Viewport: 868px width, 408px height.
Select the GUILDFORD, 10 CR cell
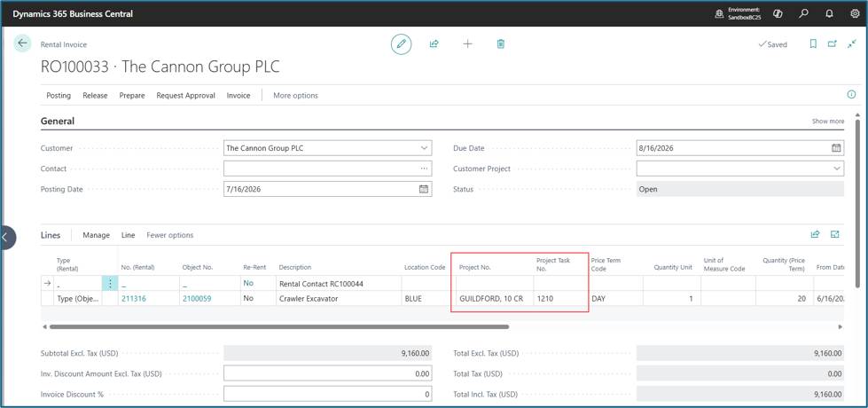[495, 298]
